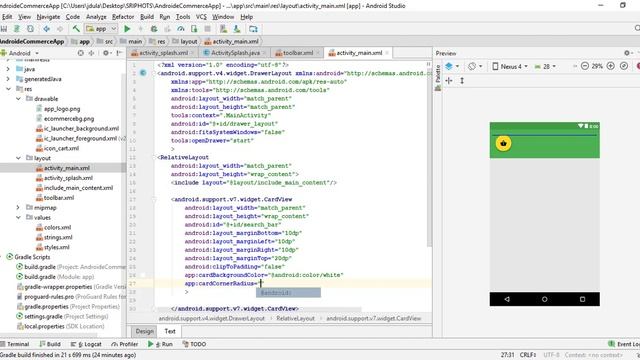Open the preview orientation dropdown
The width and height of the screenshot is (640, 360).
(x=475, y=66)
